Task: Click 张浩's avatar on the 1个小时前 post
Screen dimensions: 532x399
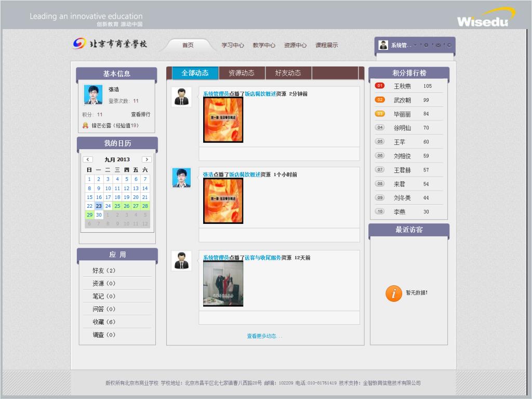Action: click(181, 178)
